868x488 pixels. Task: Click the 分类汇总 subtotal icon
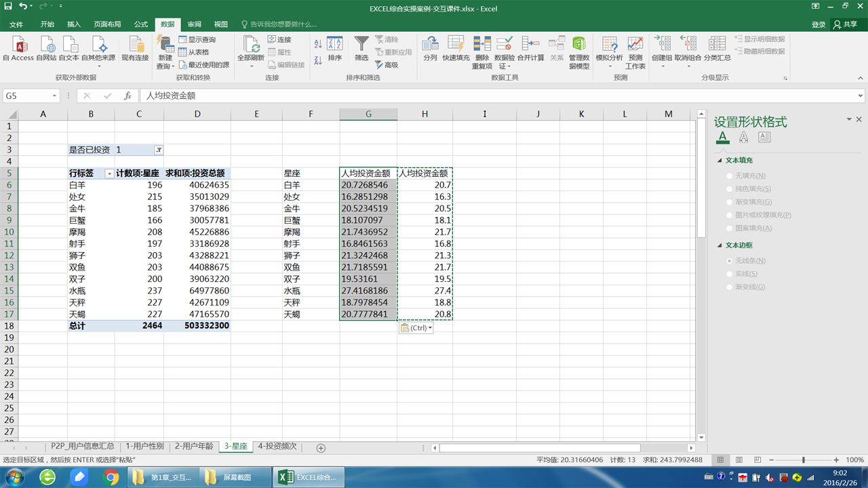(x=717, y=45)
